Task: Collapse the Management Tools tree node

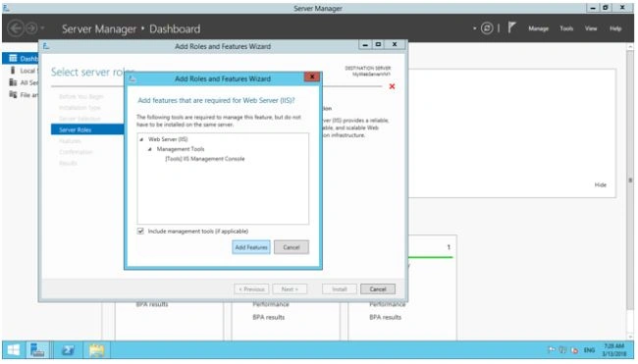Action: click(x=150, y=149)
